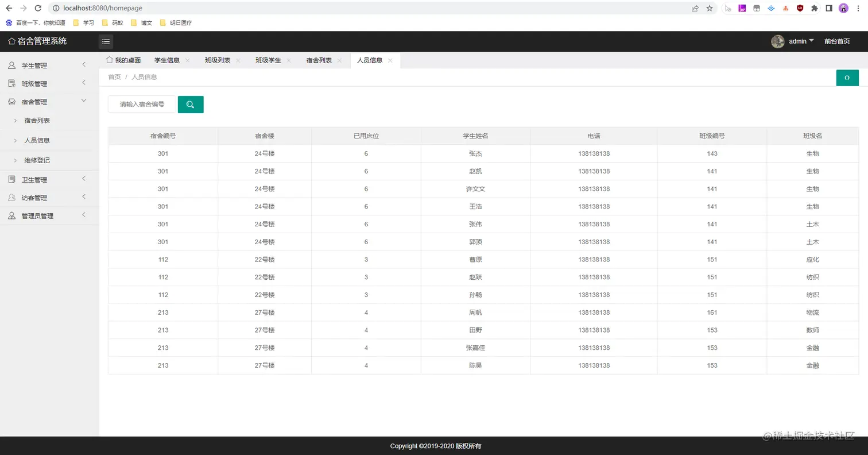The image size is (868, 455).
Task: Reload the page with browser refresh icon
Action: point(38,9)
